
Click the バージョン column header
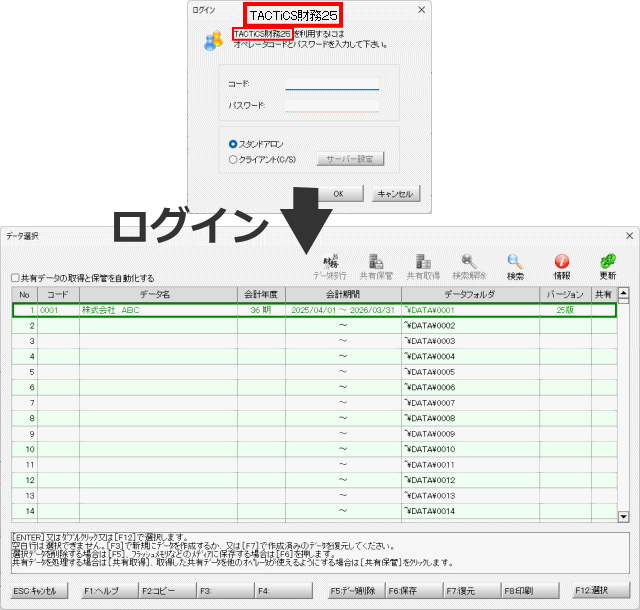(565, 294)
